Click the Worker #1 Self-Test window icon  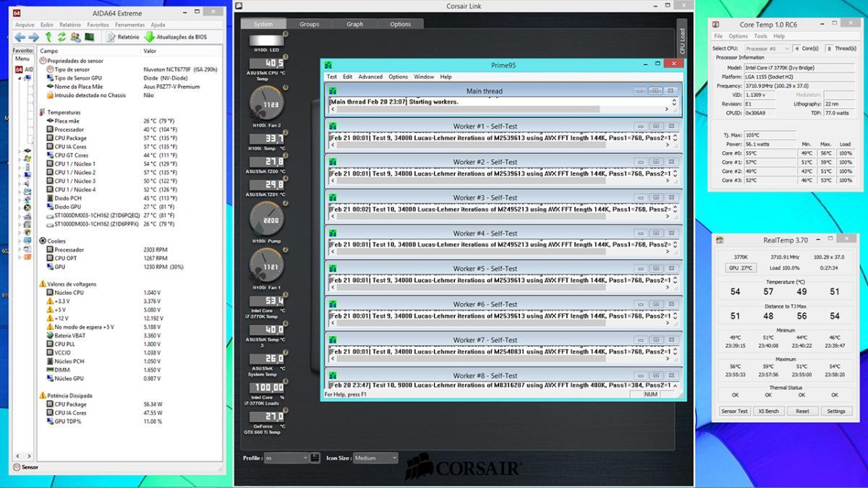coord(333,127)
